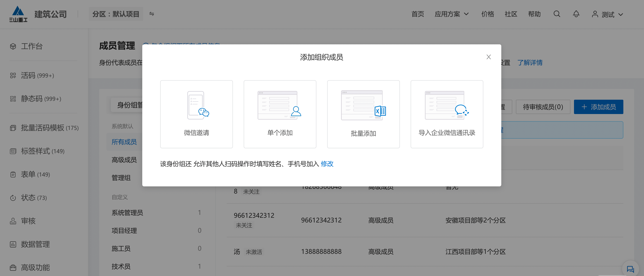Viewport: 644px width, 276px height.
Task: Select 导入企业微信通讯录 import option
Action: click(447, 114)
